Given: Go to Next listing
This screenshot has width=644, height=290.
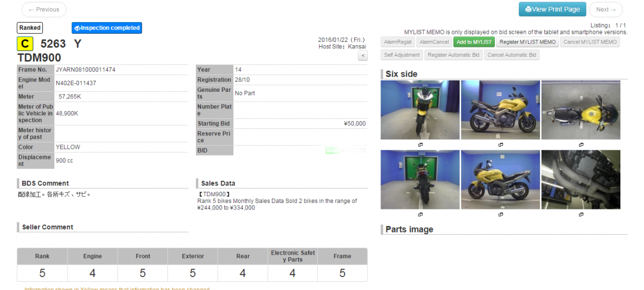Looking at the screenshot, I should [x=606, y=10].
